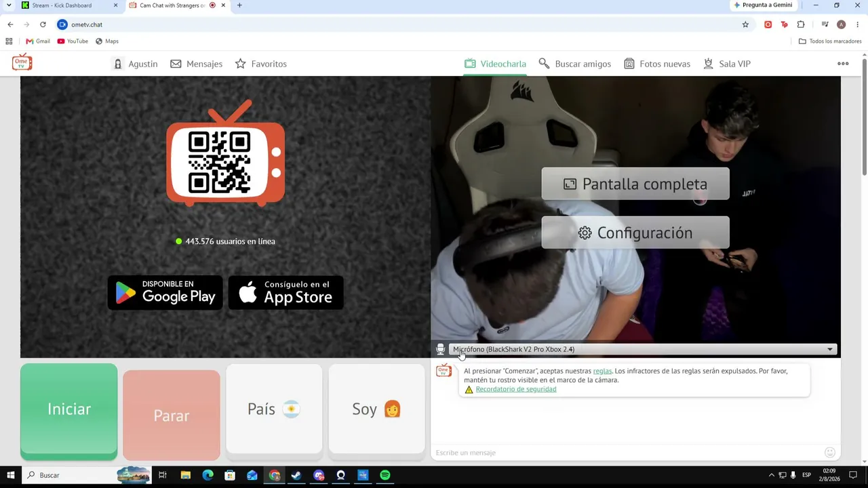The image size is (868, 488).
Task: Open the Gmail bookmark
Action: 38,41
